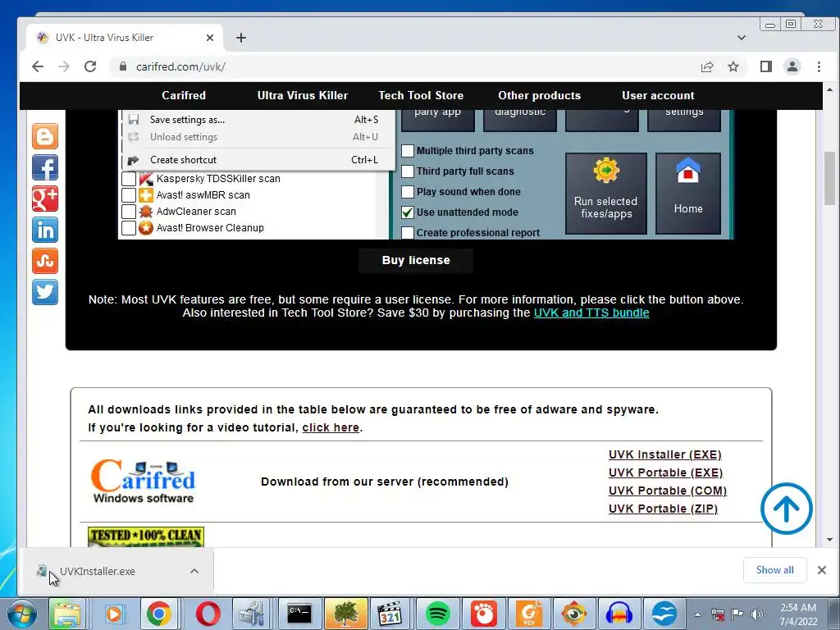Focus the address bar carifred.com/uvk/

(402, 66)
